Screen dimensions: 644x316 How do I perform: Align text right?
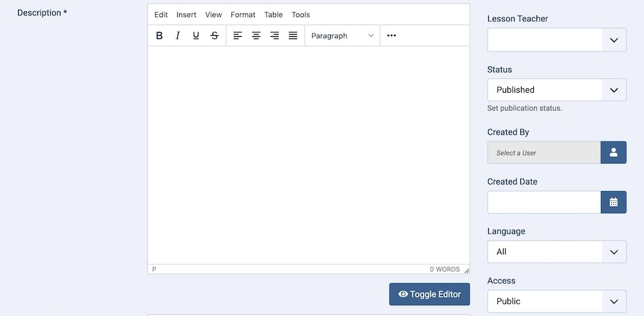pyautogui.click(x=274, y=36)
